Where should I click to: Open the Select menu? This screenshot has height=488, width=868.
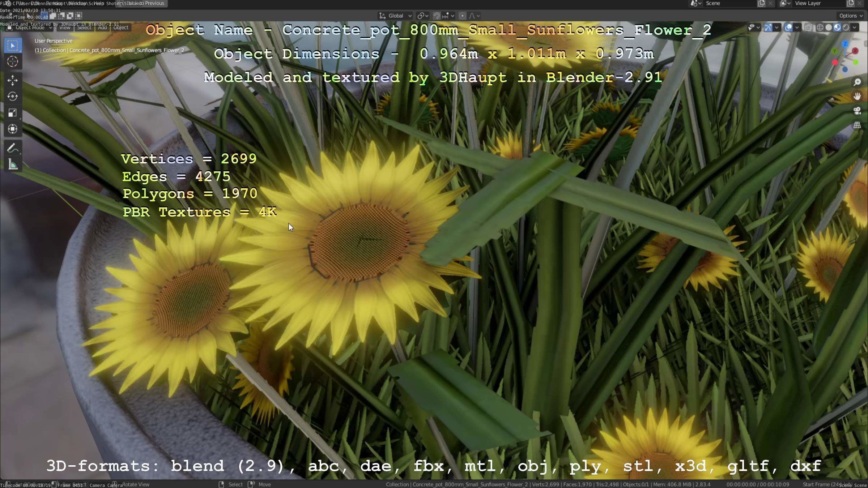[x=84, y=27]
